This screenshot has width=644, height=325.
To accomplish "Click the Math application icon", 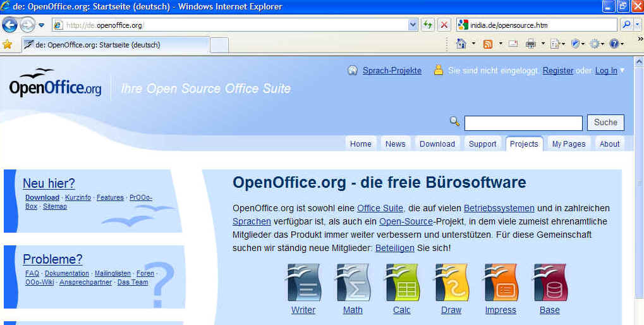I will click(x=353, y=283).
